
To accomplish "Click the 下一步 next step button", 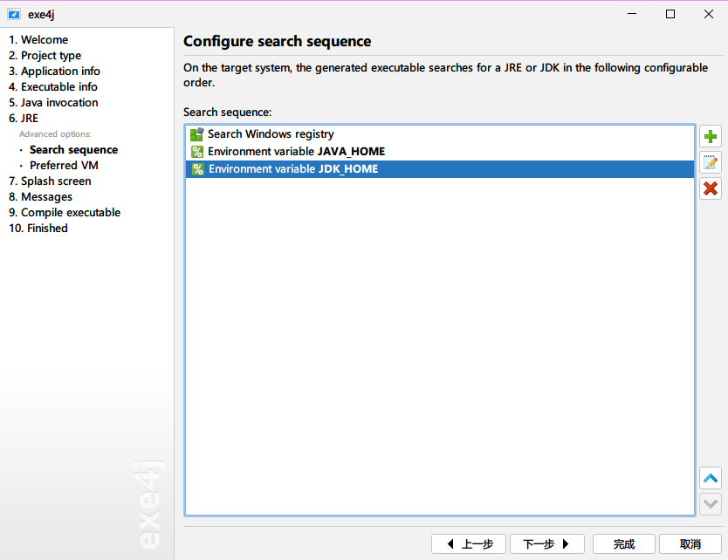I will tap(546, 544).
